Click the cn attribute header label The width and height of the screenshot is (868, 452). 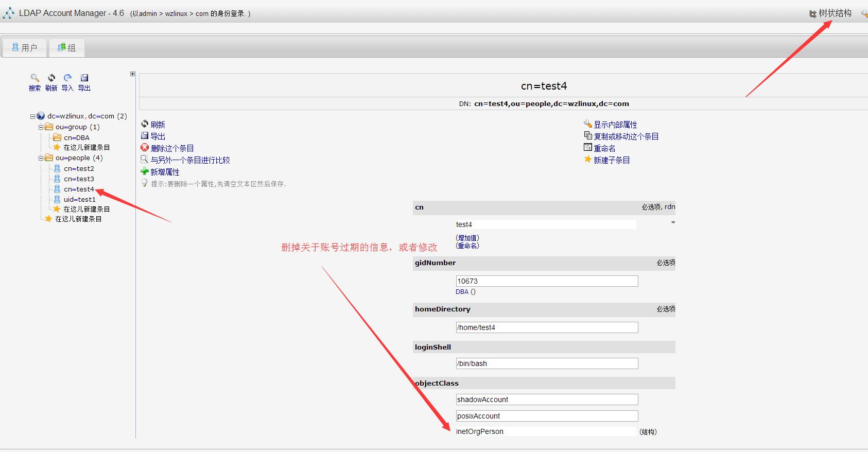[419, 207]
